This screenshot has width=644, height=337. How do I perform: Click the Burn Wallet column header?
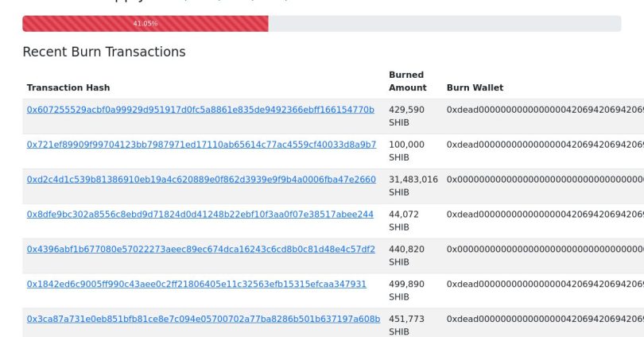[475, 87]
